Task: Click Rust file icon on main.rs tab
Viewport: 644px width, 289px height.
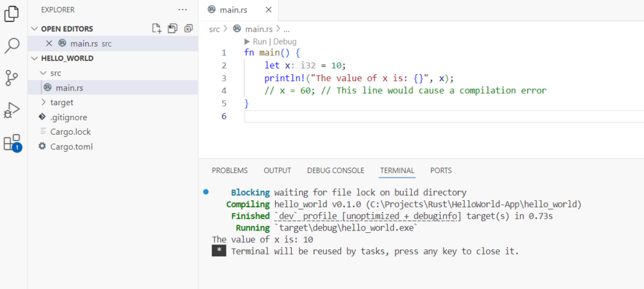Action: [x=211, y=9]
